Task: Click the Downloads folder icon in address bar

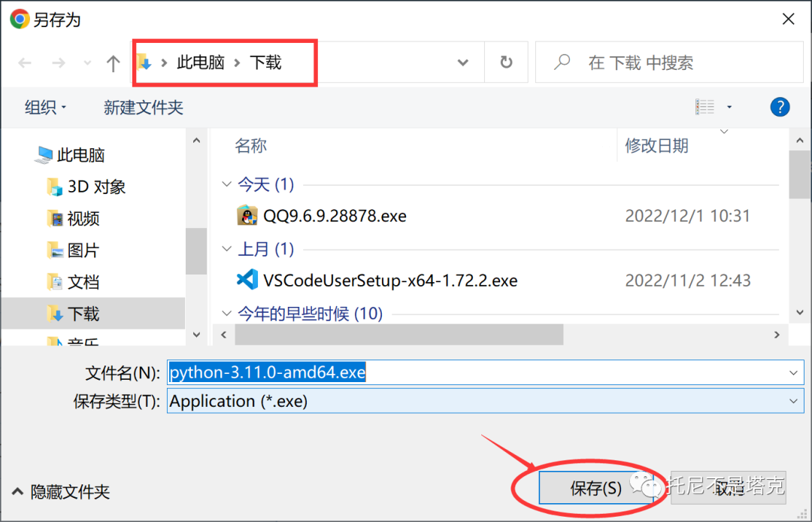Action: [x=144, y=62]
